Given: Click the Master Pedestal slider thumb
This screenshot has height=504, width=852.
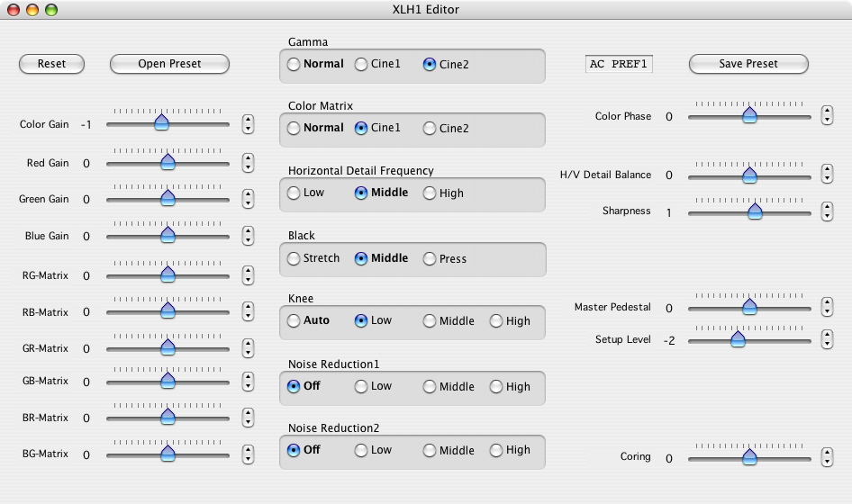Looking at the screenshot, I should [750, 306].
